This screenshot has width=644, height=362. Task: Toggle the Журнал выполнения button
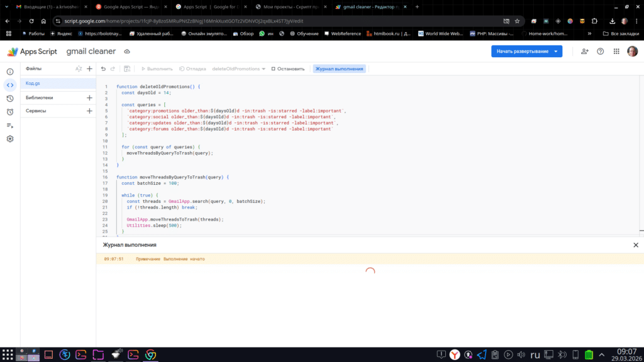click(x=339, y=69)
